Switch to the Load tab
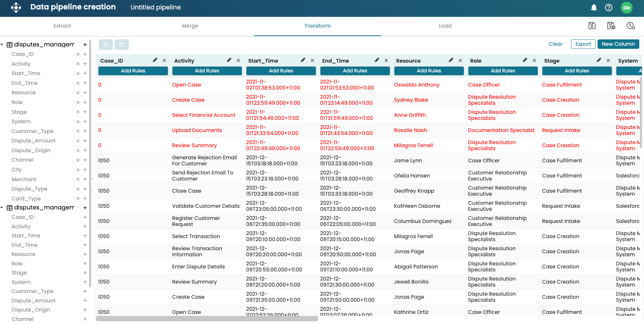Image resolution: width=644 pixels, height=324 pixels. point(445,26)
